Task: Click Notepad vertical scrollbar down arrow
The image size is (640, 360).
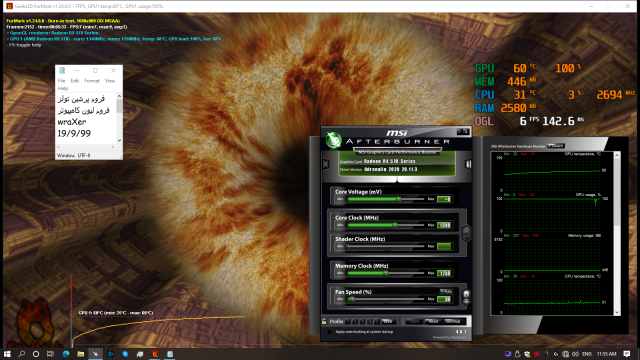Action: click(119, 140)
